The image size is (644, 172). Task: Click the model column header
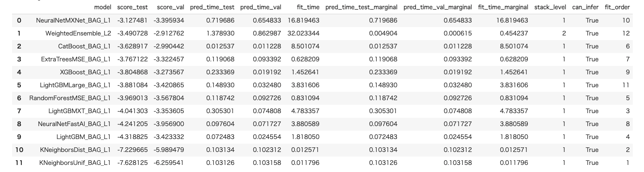102,7
